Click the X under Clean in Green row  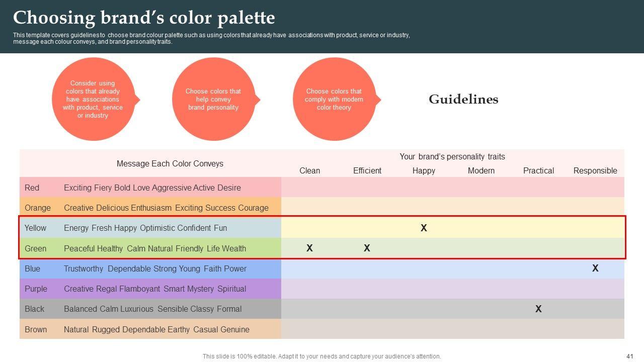[309, 248]
